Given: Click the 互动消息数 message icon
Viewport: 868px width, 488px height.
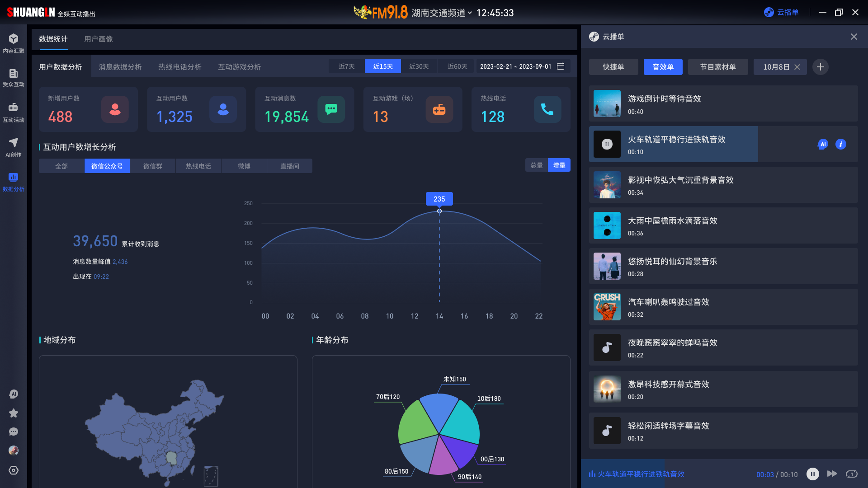Looking at the screenshot, I should [331, 109].
